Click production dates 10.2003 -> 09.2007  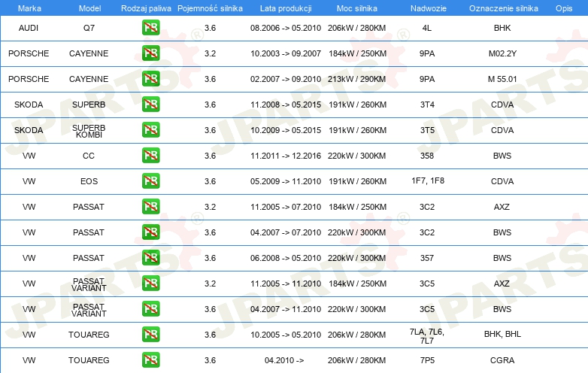coord(286,53)
